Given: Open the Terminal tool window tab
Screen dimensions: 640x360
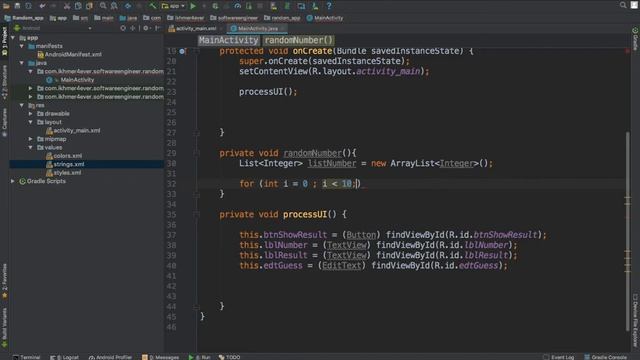Looking at the screenshot, I should click(27, 357).
